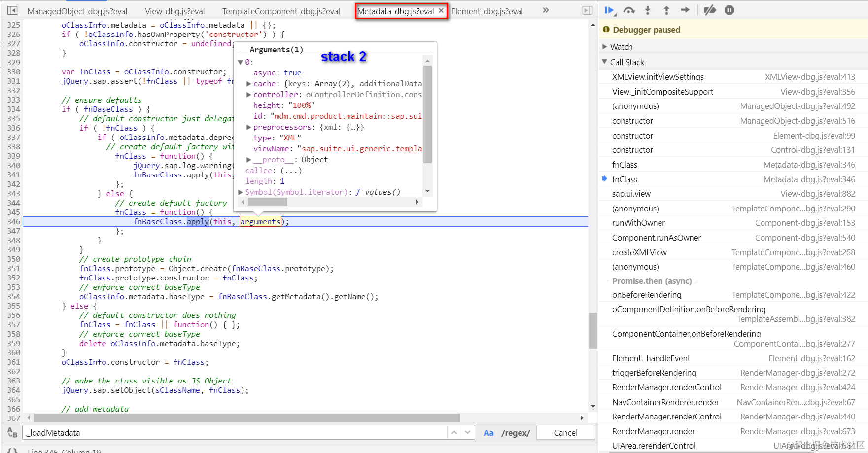Hide the debugger sidebar pane

587,10
